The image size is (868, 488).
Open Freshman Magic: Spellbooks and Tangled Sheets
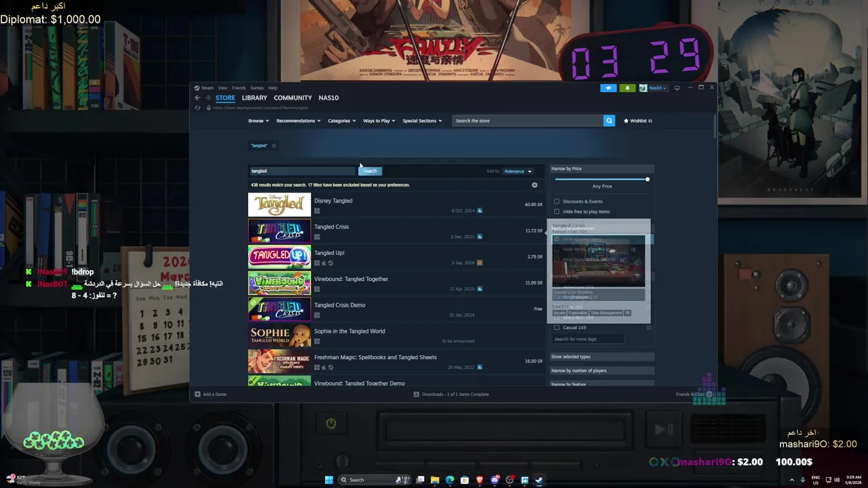coord(396,361)
